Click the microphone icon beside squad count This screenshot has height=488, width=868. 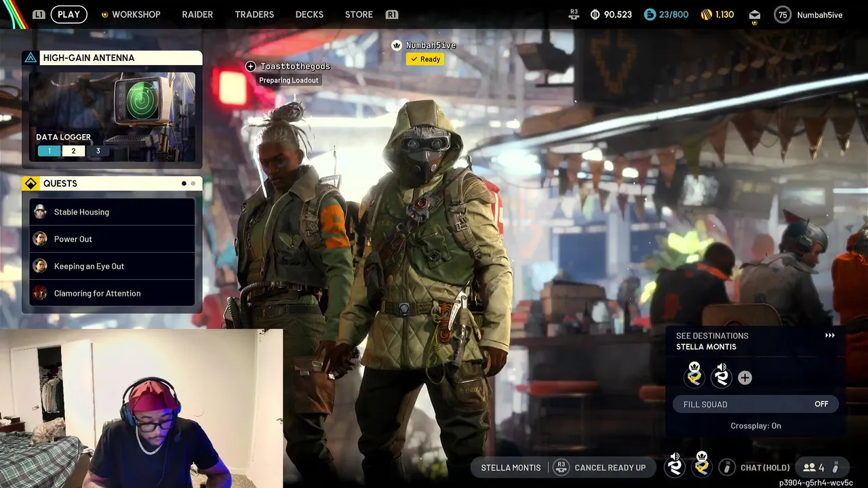click(x=836, y=467)
